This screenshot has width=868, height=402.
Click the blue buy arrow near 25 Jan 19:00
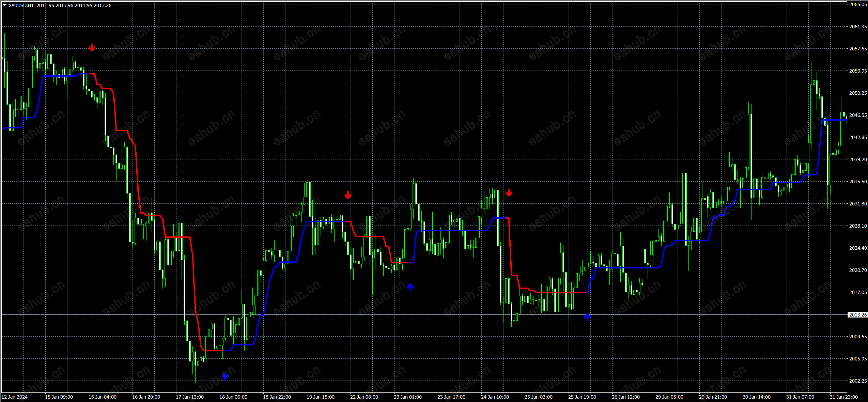point(587,318)
